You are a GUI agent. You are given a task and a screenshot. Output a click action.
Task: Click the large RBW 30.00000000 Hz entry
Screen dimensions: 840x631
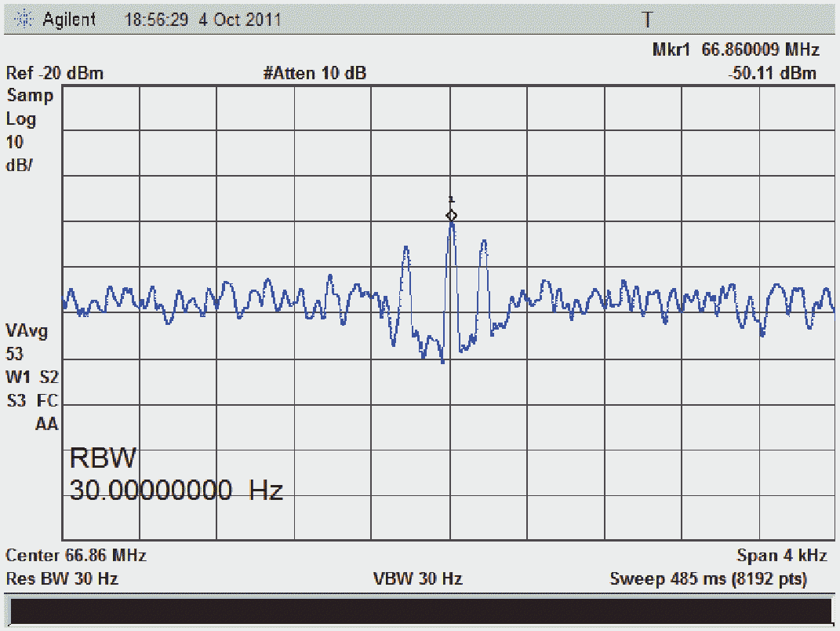(x=176, y=476)
